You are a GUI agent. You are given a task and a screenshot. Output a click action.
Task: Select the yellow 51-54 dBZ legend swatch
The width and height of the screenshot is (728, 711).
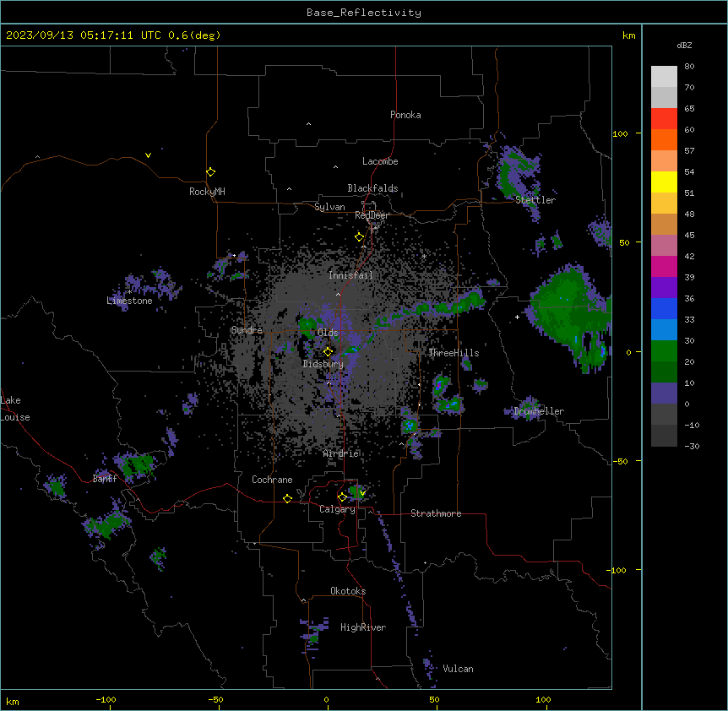tap(664, 182)
